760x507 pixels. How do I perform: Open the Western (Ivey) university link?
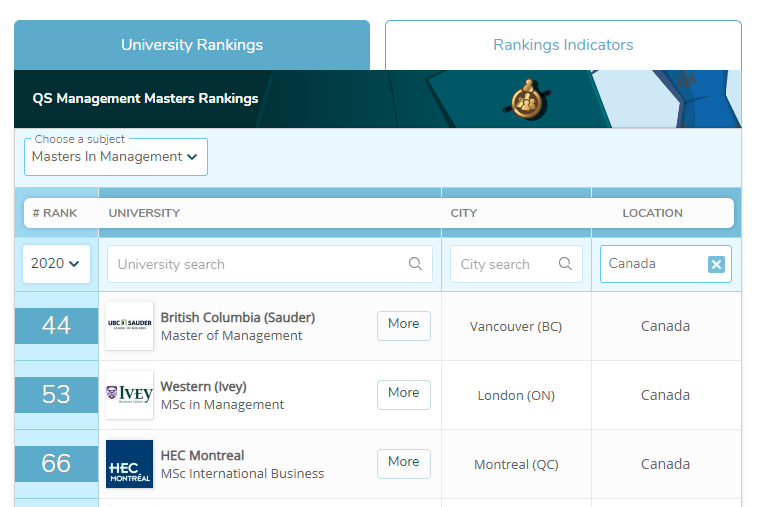point(204,386)
